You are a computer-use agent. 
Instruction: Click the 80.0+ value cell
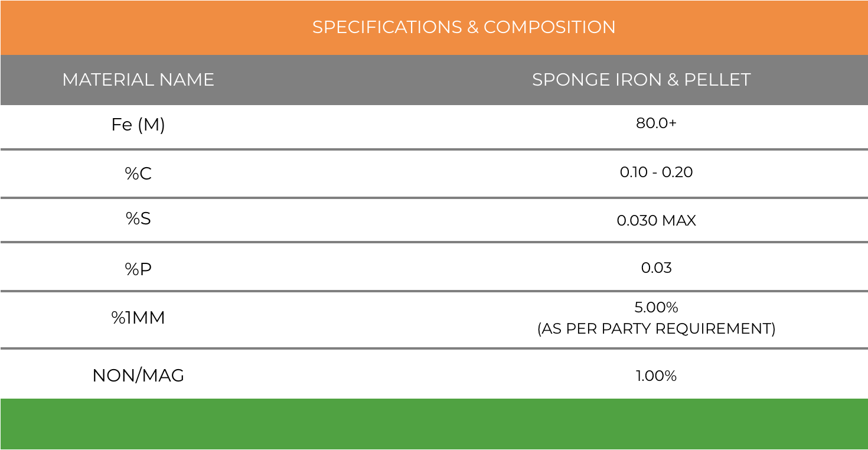click(656, 123)
